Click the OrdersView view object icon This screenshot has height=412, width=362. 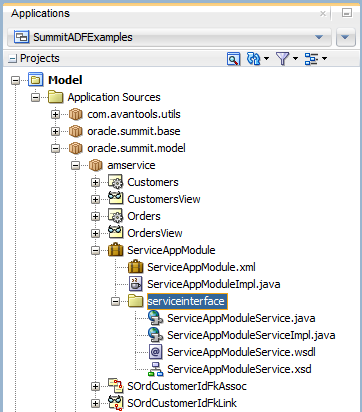(x=116, y=232)
